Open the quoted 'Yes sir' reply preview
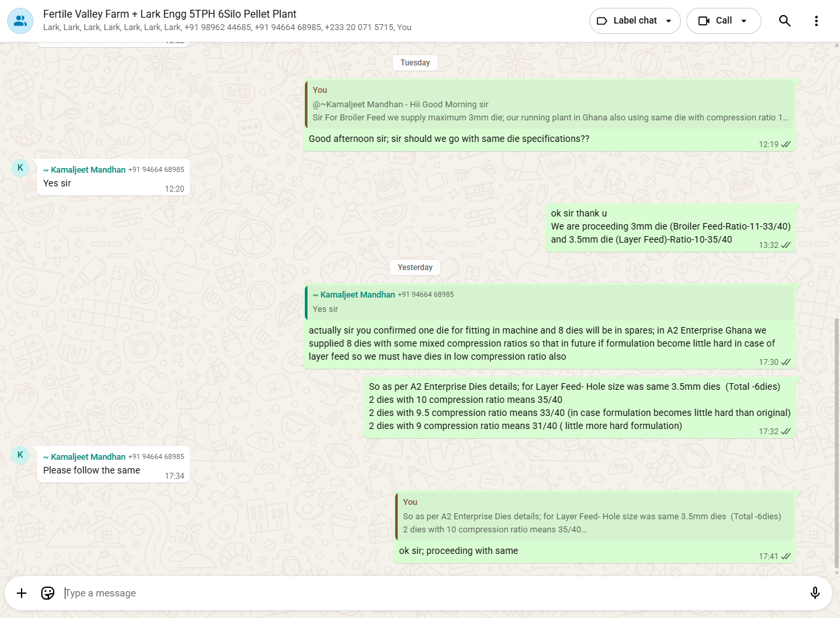The height and width of the screenshot is (618, 840). [550, 302]
